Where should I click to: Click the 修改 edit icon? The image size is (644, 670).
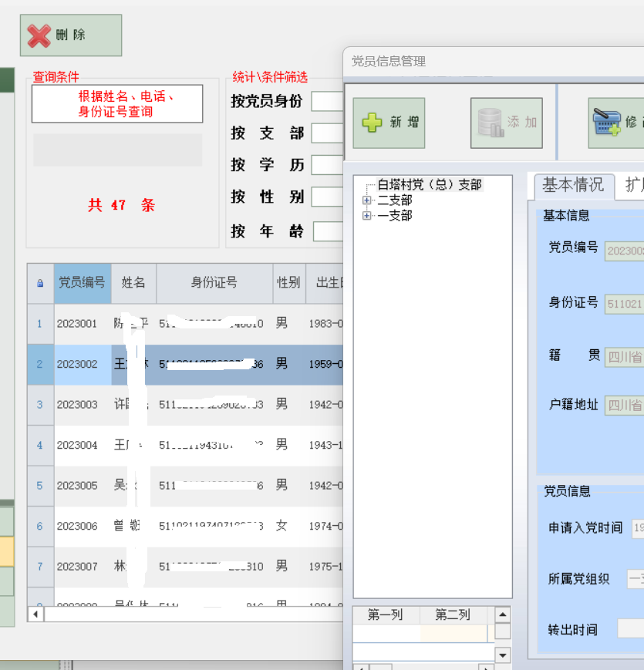pyautogui.click(x=607, y=123)
